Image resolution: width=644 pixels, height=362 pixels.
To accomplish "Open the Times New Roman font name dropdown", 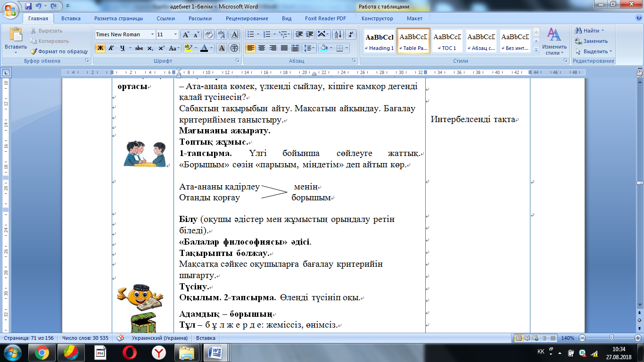I will coord(152,34).
